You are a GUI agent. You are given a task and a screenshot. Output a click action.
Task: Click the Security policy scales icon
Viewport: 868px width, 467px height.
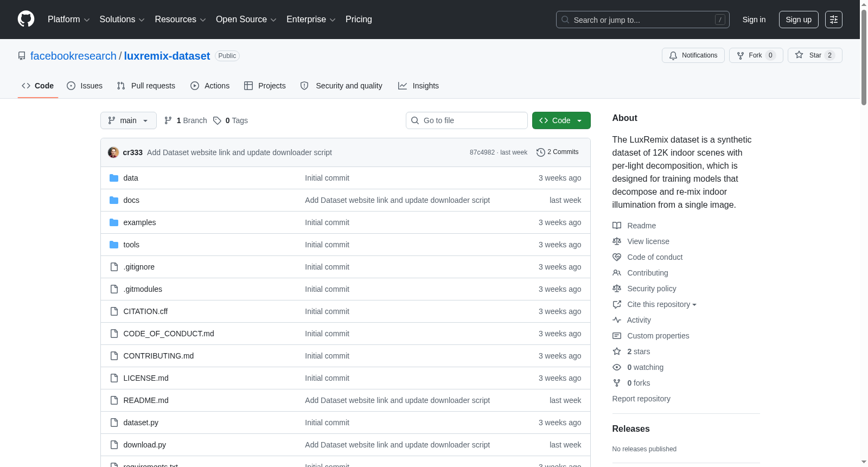[617, 289]
